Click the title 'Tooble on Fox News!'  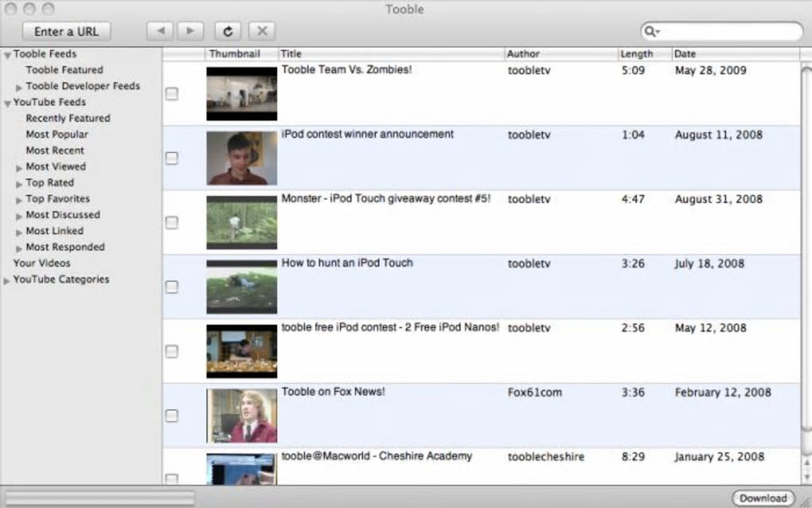coord(333,392)
